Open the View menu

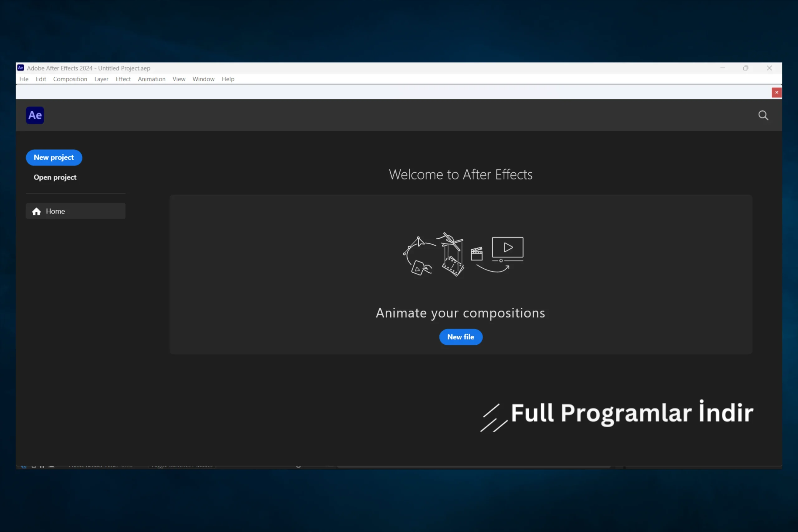point(179,79)
